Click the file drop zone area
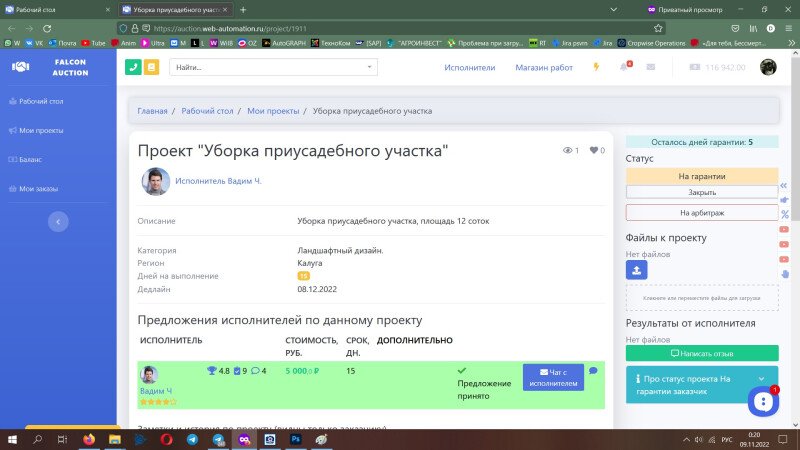Image resolution: width=800 pixels, height=450 pixels. click(x=702, y=297)
